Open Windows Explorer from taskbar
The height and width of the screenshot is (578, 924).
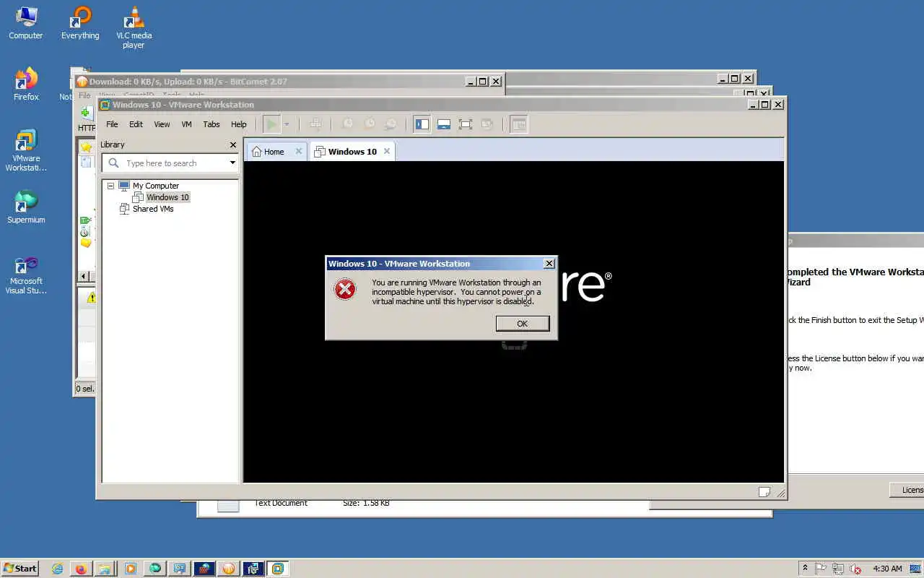click(105, 569)
